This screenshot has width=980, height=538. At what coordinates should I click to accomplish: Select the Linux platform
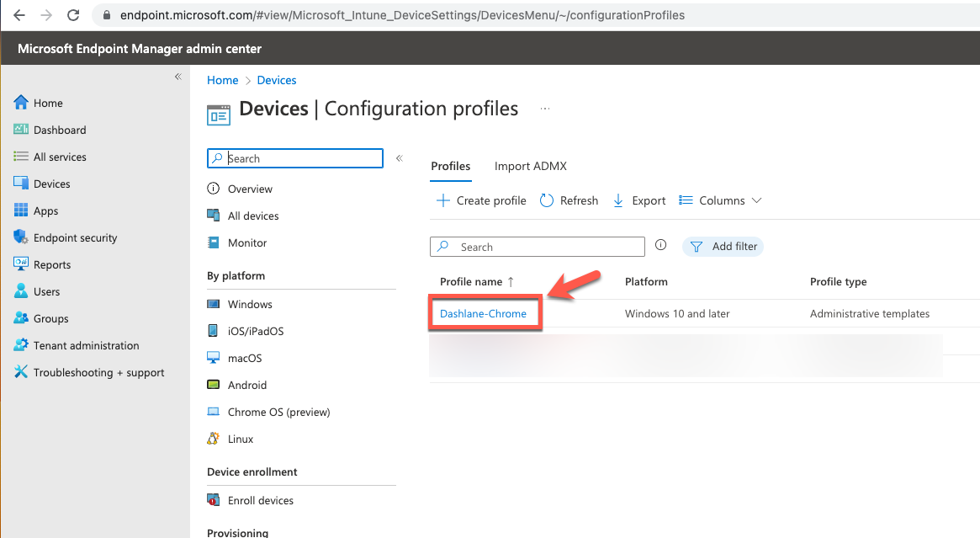[241, 439]
